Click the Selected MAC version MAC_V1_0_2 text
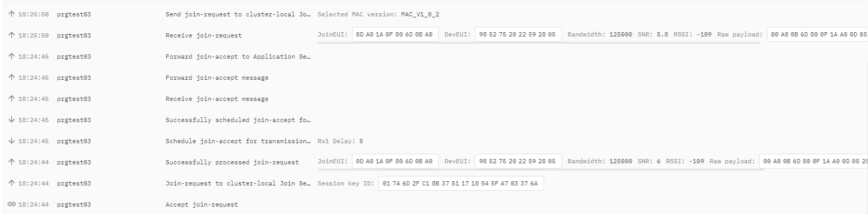This screenshot has width=868, height=214. point(378,14)
